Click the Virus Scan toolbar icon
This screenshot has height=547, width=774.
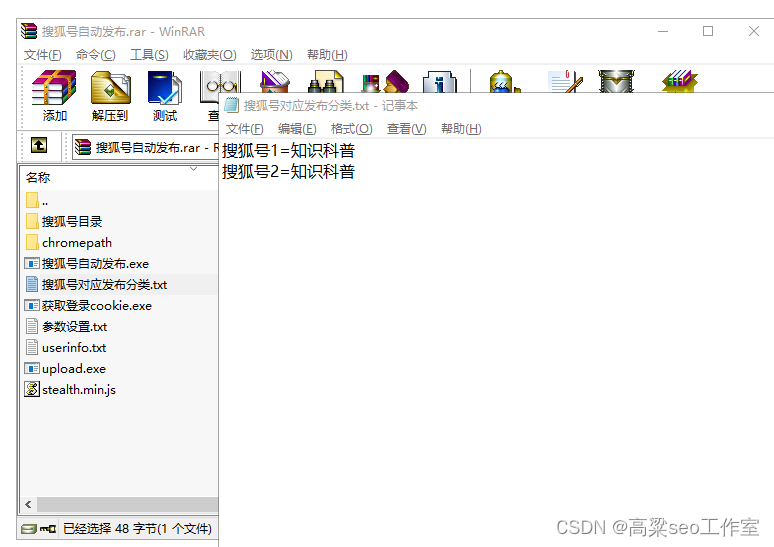504,81
